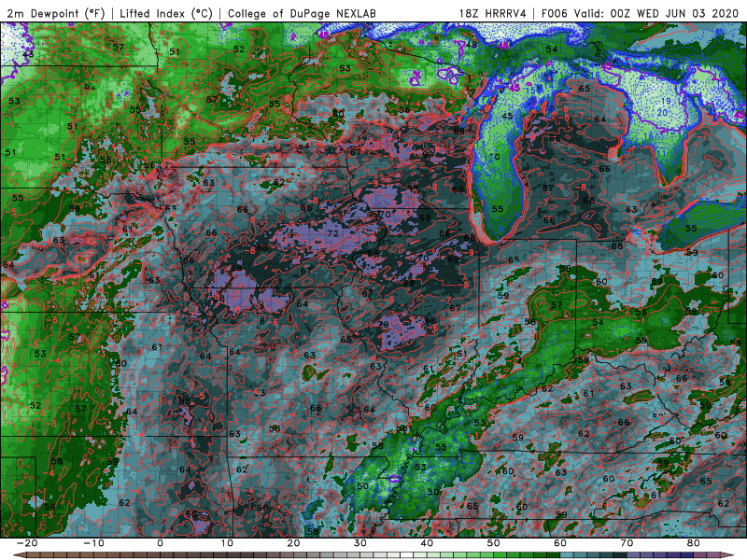This screenshot has width=747, height=560.
Task: Click 'College of DuPage NEXLAB' header text
Action: [302, 13]
